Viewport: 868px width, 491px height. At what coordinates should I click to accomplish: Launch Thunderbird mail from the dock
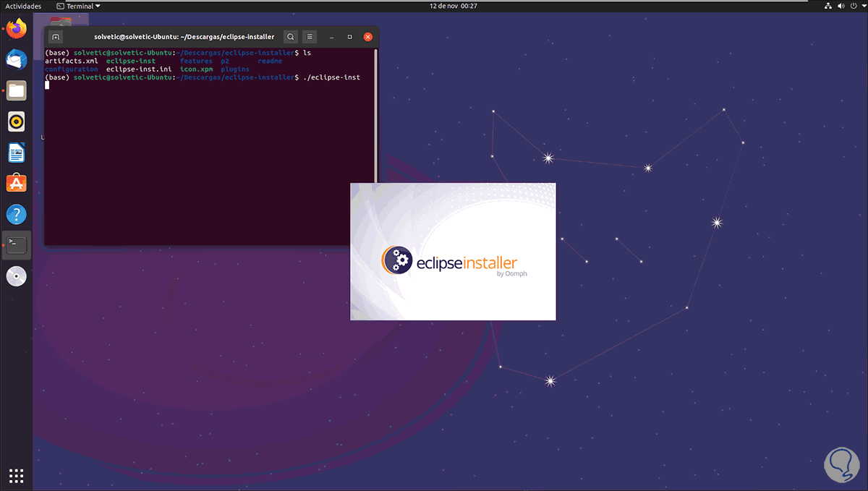pos(16,60)
